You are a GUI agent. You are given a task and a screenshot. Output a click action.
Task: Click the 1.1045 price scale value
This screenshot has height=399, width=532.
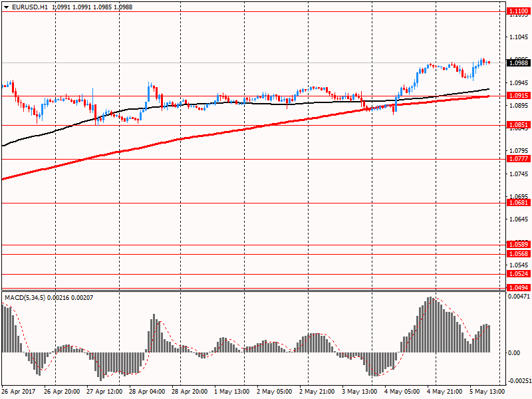519,37
